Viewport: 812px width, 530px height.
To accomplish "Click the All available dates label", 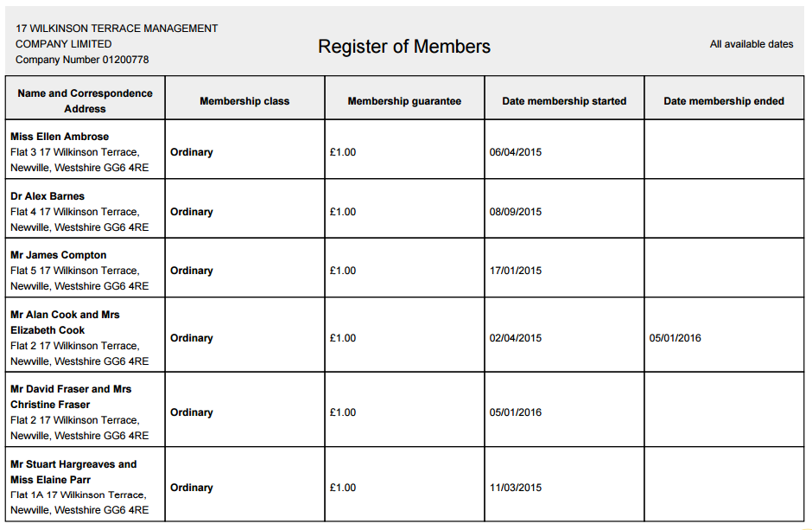I will click(x=751, y=44).
